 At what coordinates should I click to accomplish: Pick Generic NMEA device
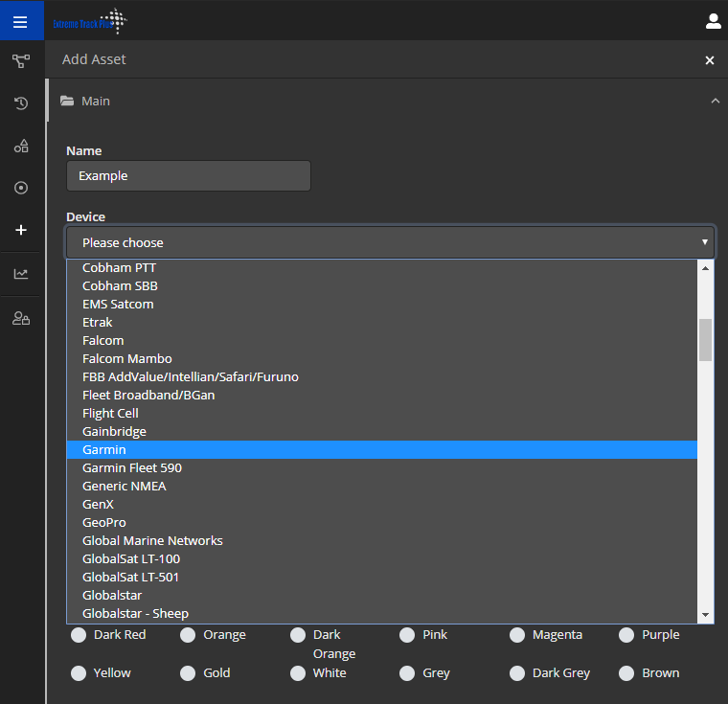381,487
